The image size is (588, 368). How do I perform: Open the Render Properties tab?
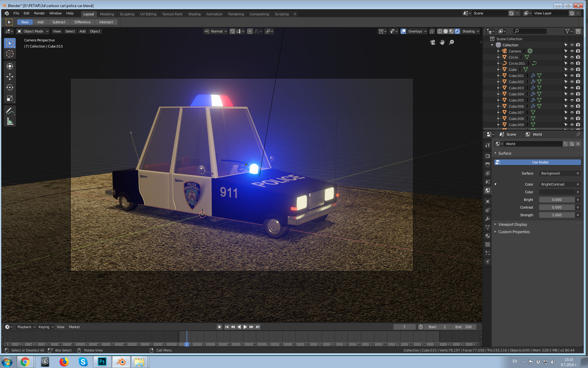[x=488, y=156]
